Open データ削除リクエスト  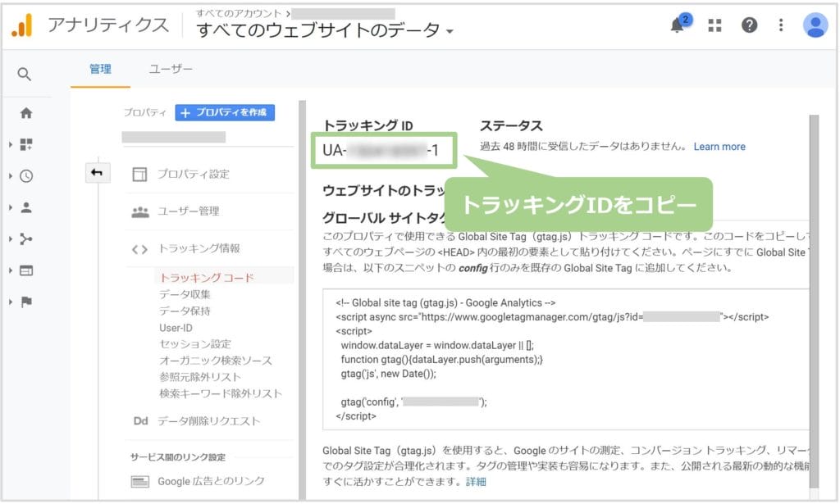click(209, 421)
